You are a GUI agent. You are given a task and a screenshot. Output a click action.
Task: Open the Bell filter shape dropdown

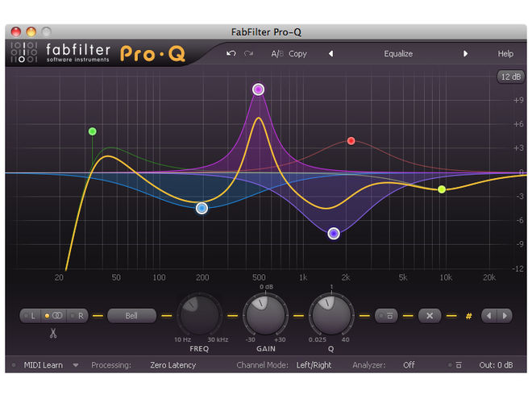131,316
